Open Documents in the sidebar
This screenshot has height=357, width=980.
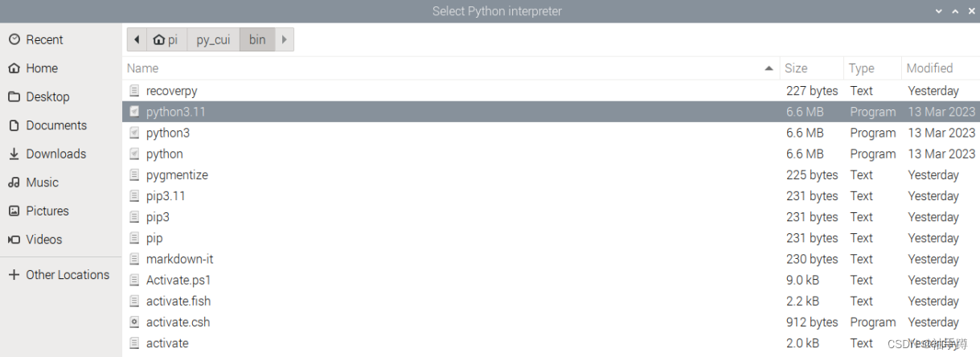55,125
